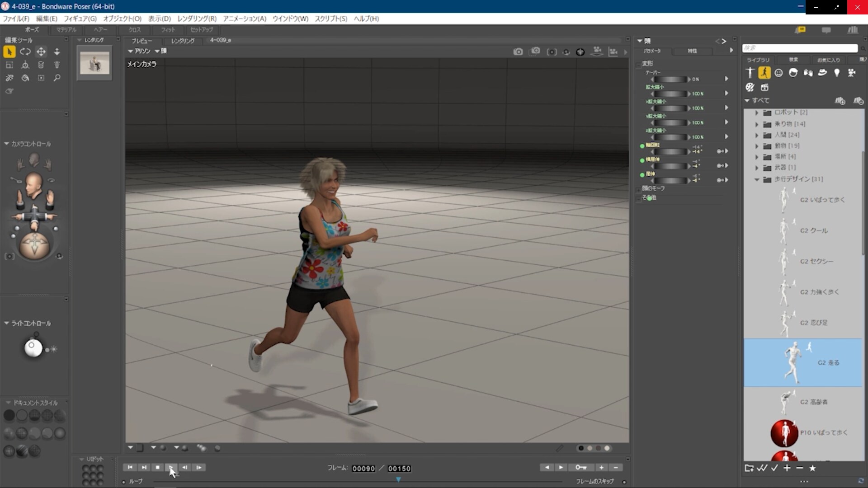Select the four-arrow Translate/Pull tool
This screenshot has width=868, height=488.
[41, 52]
